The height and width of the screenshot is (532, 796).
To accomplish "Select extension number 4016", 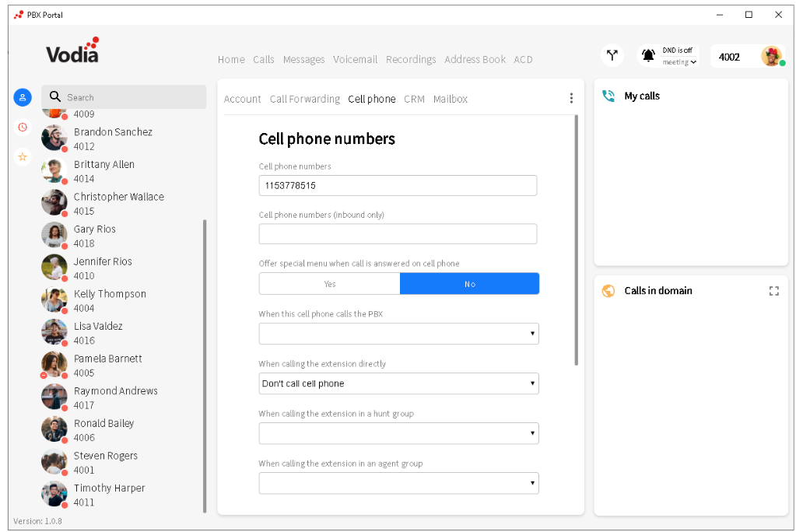I will pyautogui.click(x=84, y=341).
